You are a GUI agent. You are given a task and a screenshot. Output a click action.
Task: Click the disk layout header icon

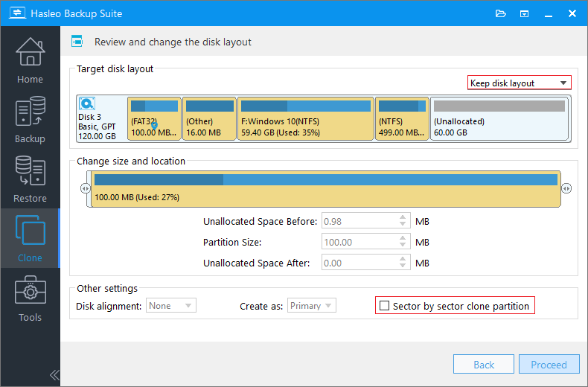pos(77,41)
